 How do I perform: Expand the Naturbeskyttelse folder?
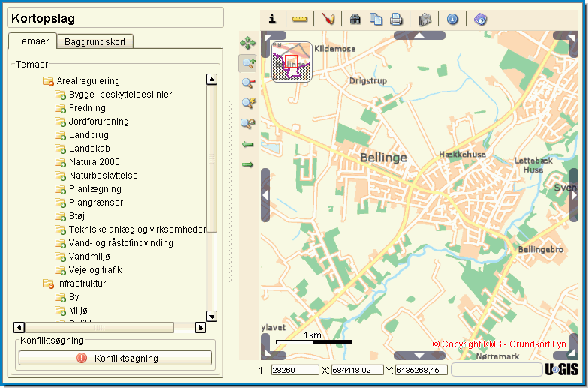pos(60,176)
